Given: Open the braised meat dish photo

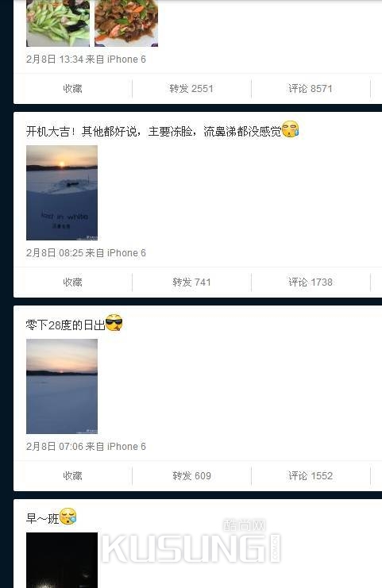Looking at the screenshot, I should [x=126, y=23].
